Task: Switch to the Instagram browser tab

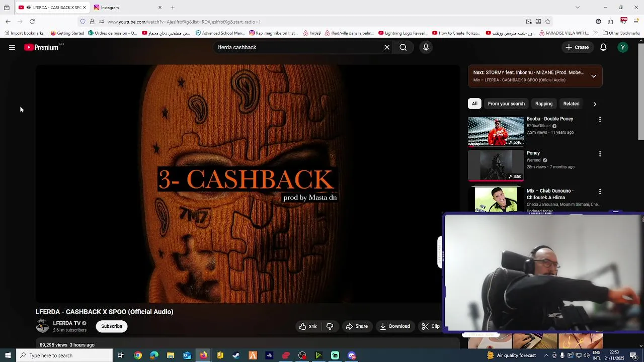Action: point(127,8)
